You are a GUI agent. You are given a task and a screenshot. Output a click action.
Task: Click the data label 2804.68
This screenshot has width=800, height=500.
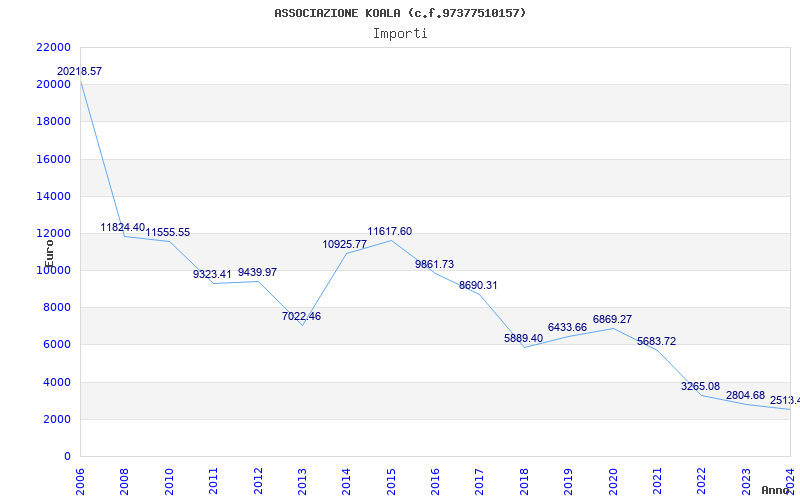[745, 395]
